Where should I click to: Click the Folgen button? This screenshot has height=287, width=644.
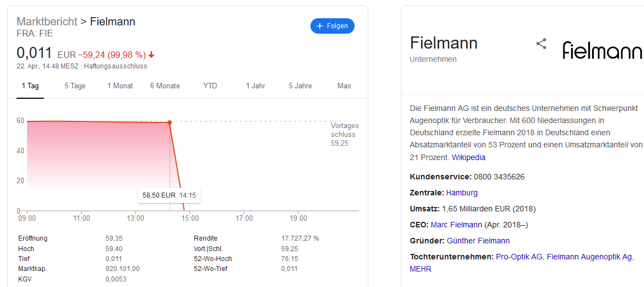(332, 26)
